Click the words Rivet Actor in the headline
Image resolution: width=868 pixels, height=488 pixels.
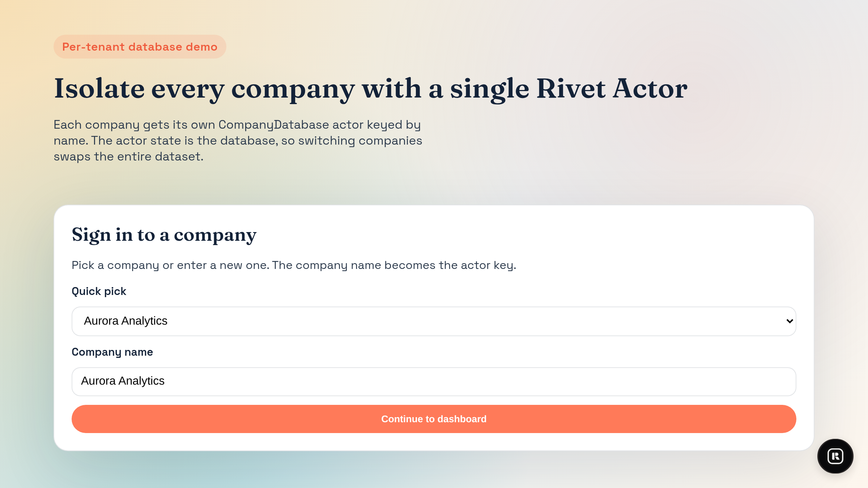(x=612, y=89)
